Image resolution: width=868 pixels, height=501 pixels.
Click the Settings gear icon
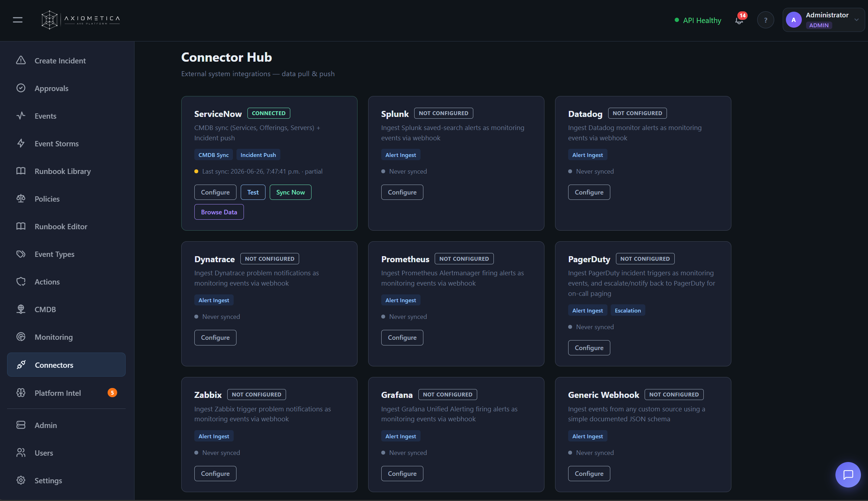click(21, 480)
